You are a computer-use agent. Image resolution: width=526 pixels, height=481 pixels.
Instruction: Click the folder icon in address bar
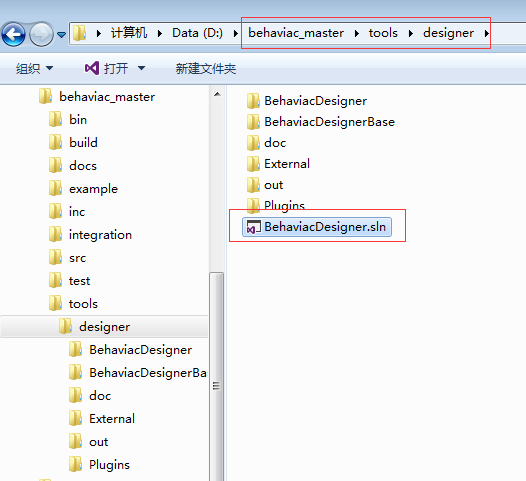tap(80, 33)
